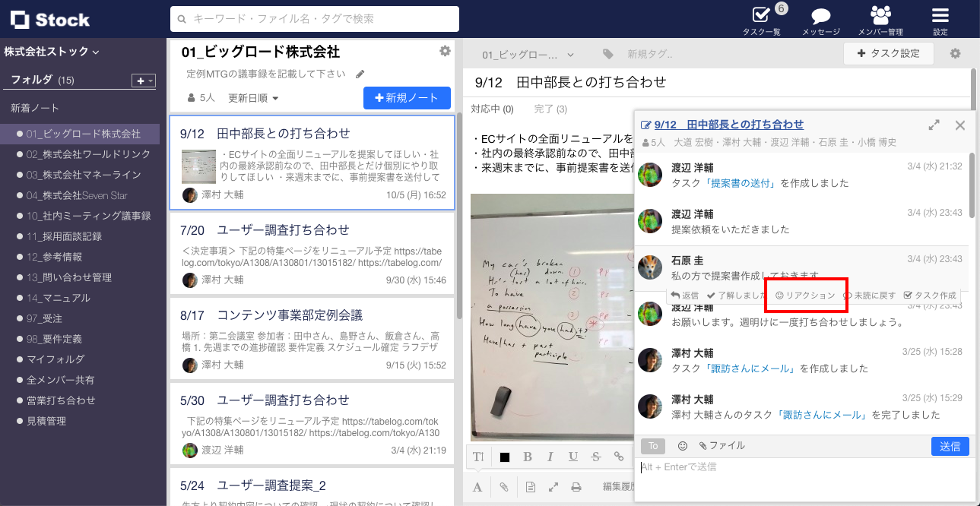Click the keyword search input field
Image resolution: width=980 pixels, height=506 pixels.
[x=315, y=19]
